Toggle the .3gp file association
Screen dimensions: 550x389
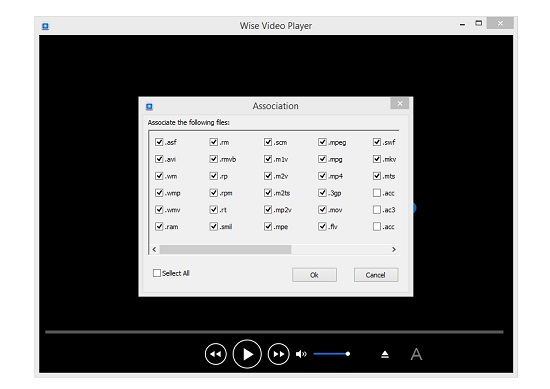[x=322, y=193]
